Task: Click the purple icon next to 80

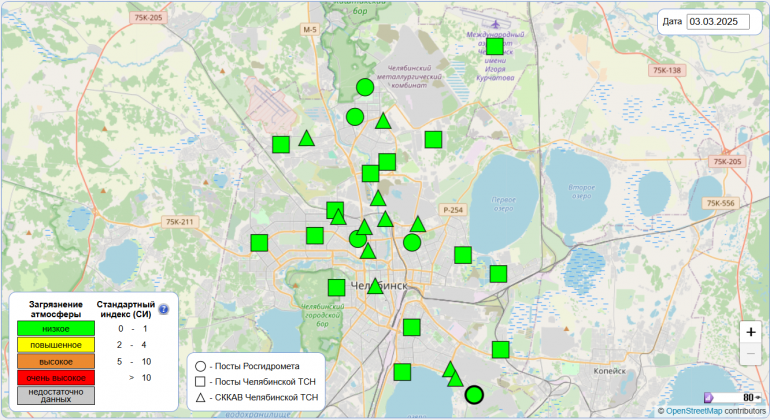Action: click(709, 397)
